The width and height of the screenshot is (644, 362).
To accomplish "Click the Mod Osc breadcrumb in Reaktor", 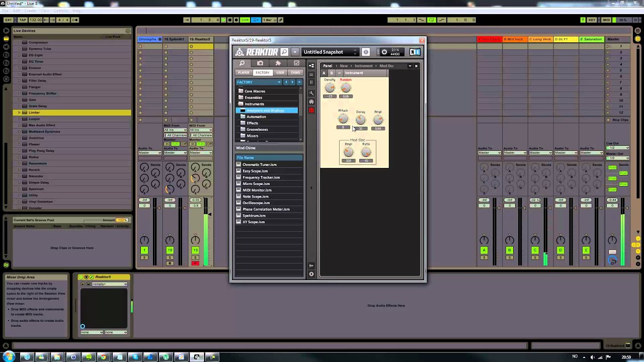I will click(x=386, y=66).
